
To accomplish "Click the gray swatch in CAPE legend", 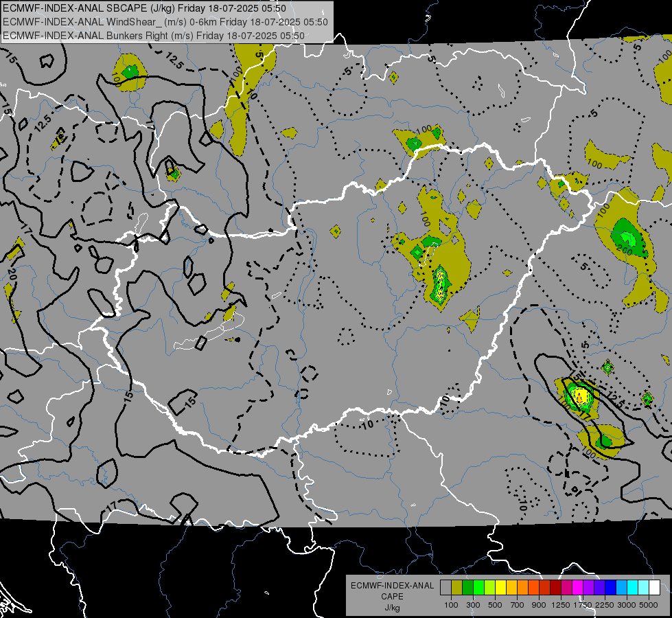I will coord(445,588).
